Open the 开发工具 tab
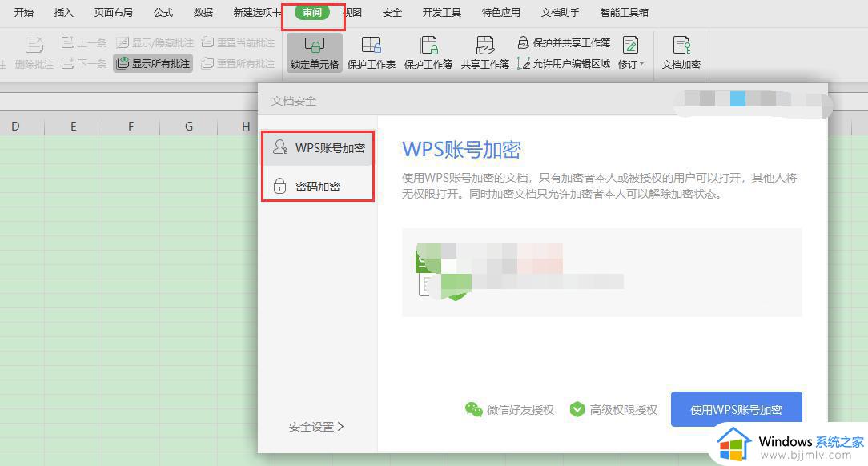868x466 pixels. [x=442, y=12]
